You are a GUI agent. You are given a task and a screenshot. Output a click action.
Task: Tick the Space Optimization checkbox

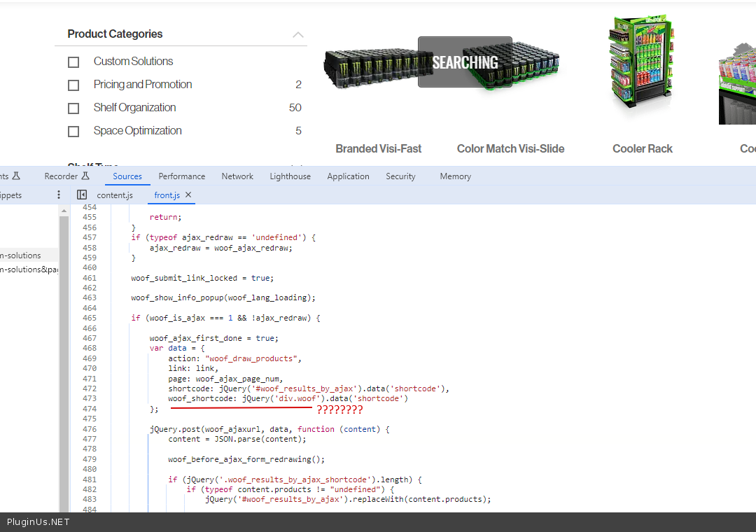73,132
